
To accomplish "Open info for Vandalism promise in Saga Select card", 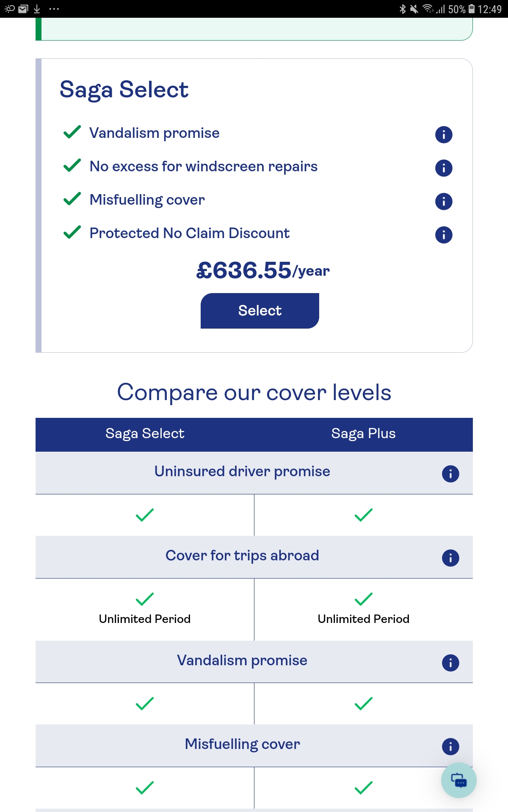I will coord(444,135).
